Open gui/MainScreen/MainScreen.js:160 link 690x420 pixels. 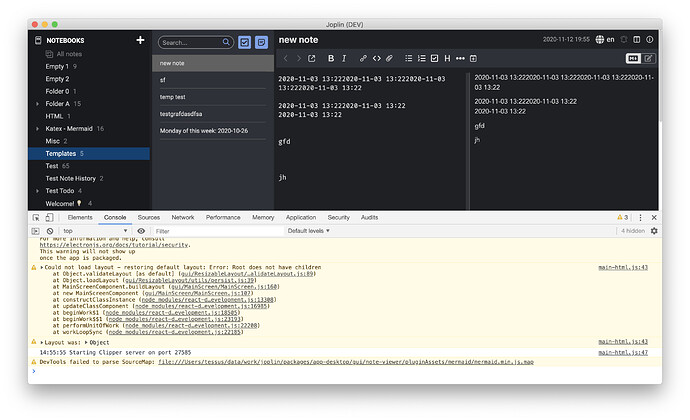224,287
